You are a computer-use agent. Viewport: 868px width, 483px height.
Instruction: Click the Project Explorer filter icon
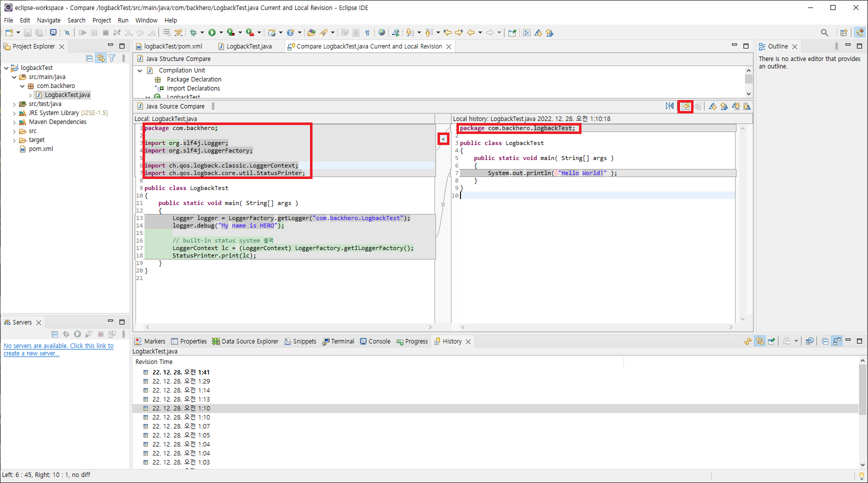112,58
